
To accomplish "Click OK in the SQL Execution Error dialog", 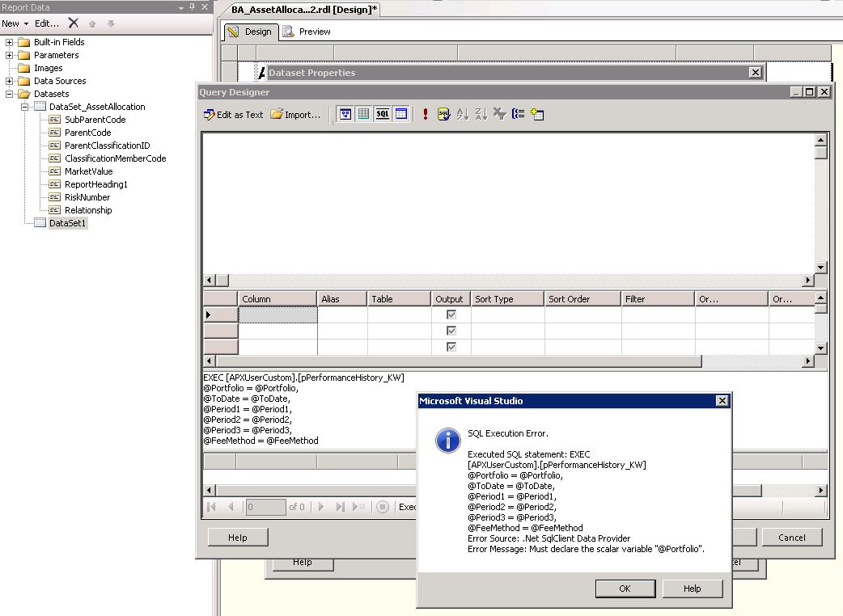I will click(625, 589).
